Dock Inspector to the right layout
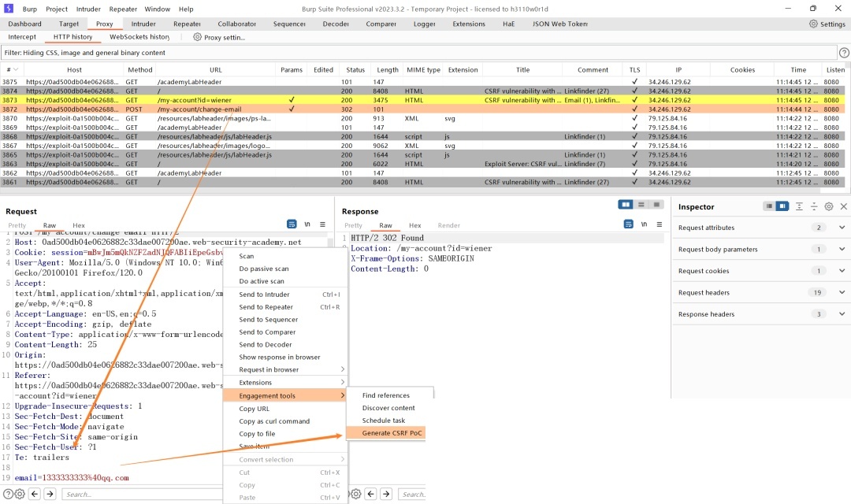851x504 pixels. (782, 206)
